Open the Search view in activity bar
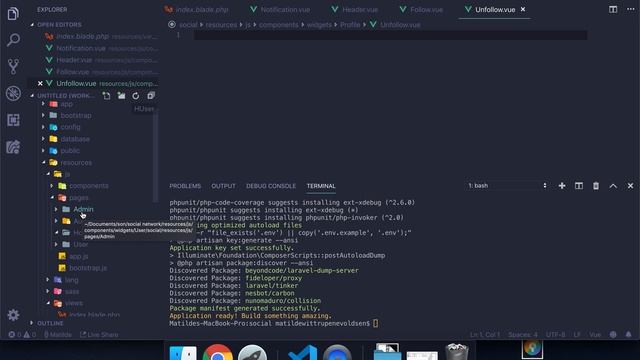This screenshot has height=360, width=640. [x=13, y=40]
